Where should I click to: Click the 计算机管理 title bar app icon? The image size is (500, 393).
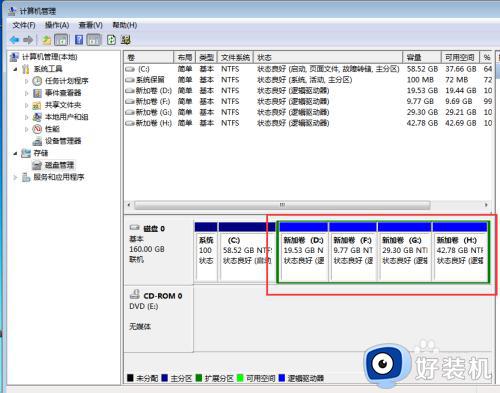[x=12, y=11]
